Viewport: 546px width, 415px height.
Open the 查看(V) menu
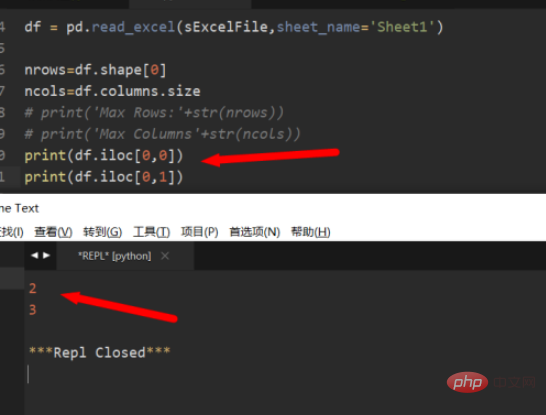coord(53,232)
